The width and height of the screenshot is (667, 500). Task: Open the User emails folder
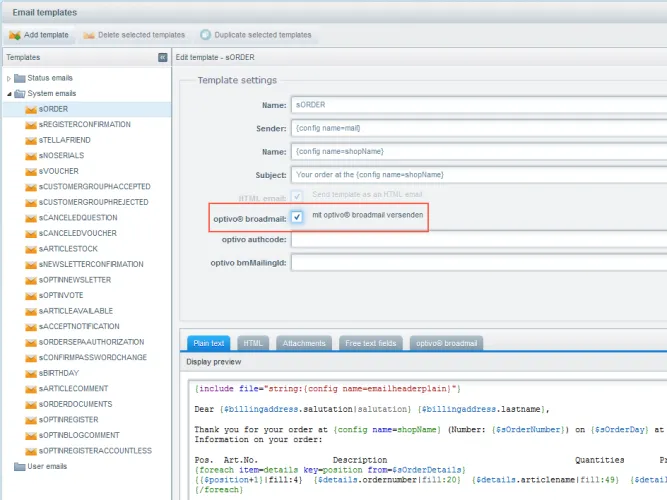40,466
